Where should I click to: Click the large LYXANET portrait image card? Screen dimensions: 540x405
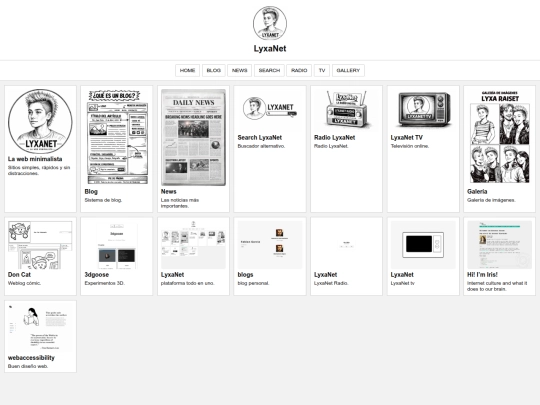(40, 121)
